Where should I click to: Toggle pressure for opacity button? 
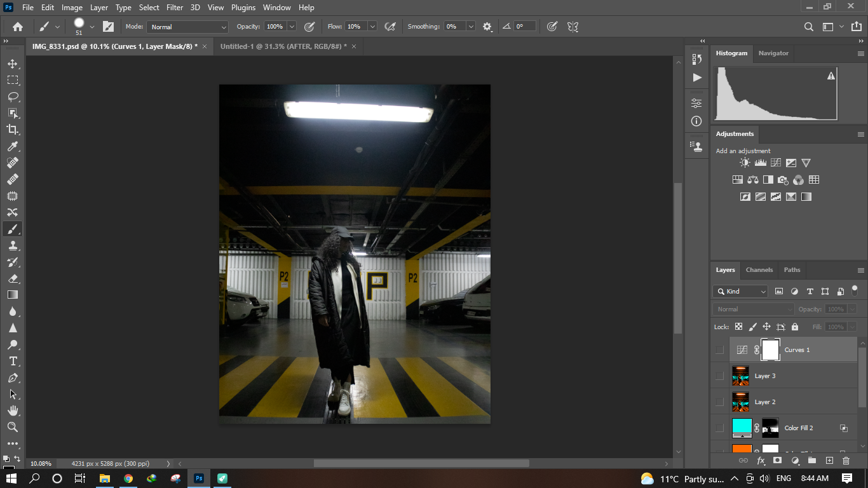(x=309, y=27)
